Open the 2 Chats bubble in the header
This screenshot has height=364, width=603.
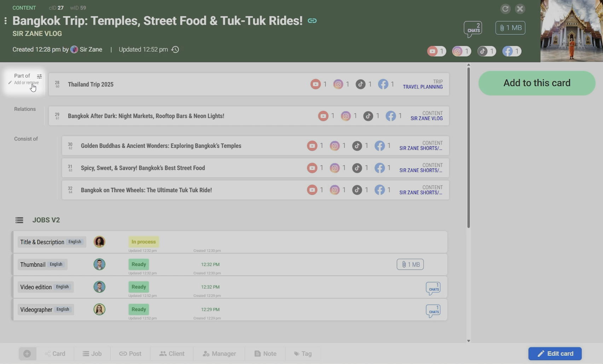click(473, 28)
